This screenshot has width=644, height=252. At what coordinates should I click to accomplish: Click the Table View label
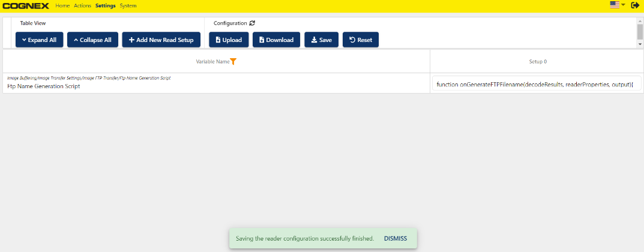[x=33, y=23]
